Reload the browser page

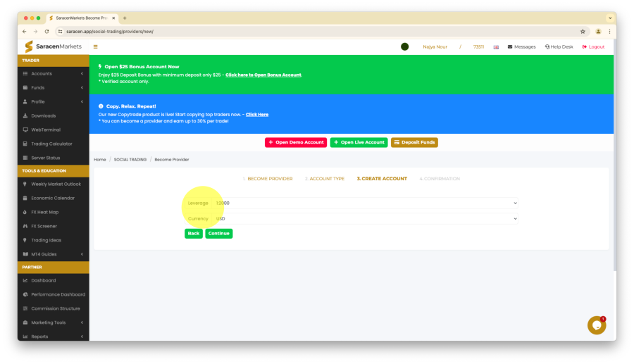point(47,32)
